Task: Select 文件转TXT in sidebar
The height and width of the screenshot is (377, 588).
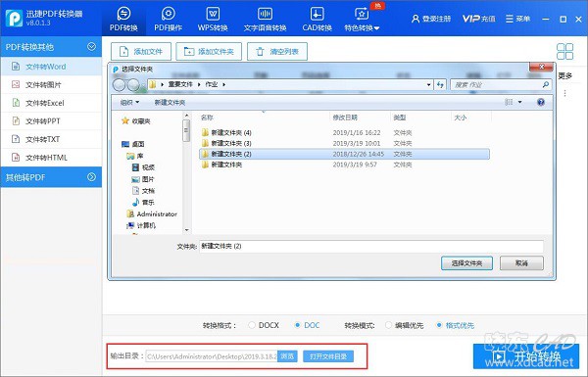Action: (51, 139)
